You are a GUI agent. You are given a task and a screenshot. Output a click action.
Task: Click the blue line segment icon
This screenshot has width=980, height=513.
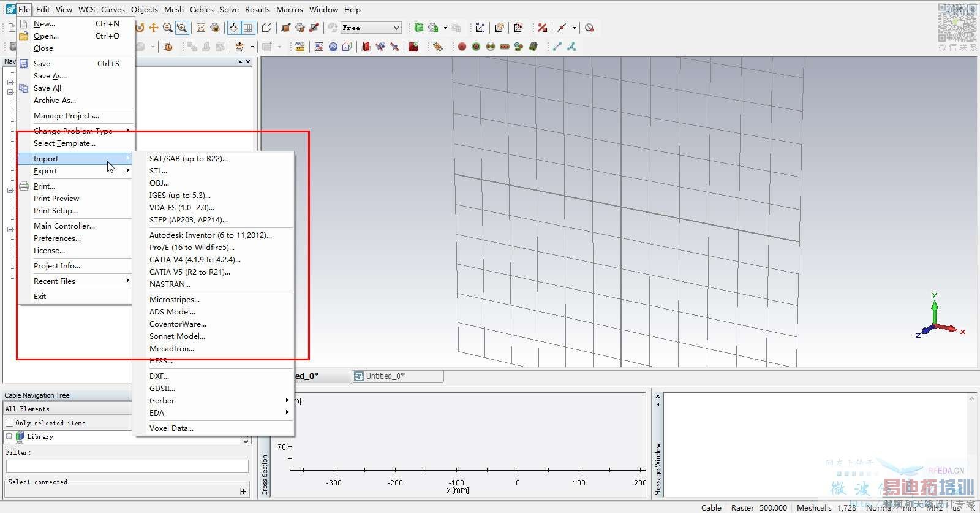click(557, 47)
